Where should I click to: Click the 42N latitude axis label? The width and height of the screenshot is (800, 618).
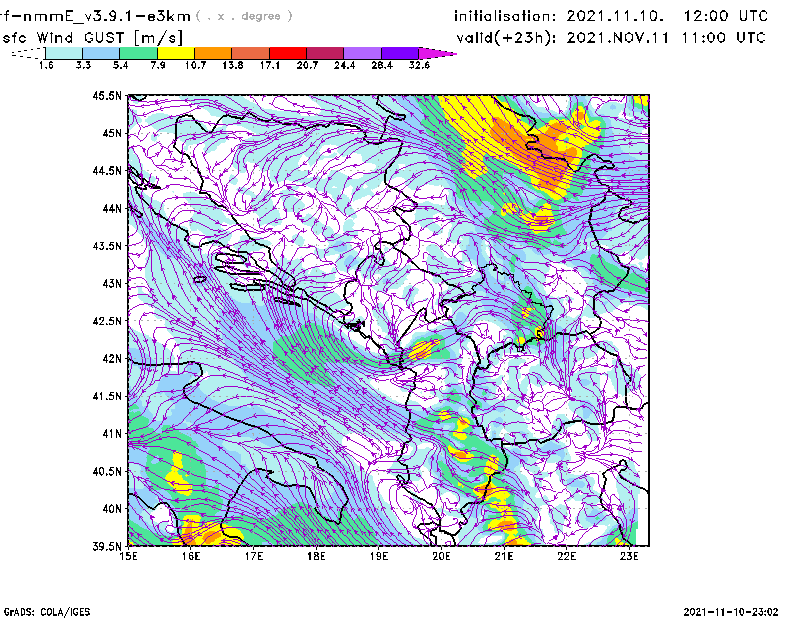click(x=109, y=359)
